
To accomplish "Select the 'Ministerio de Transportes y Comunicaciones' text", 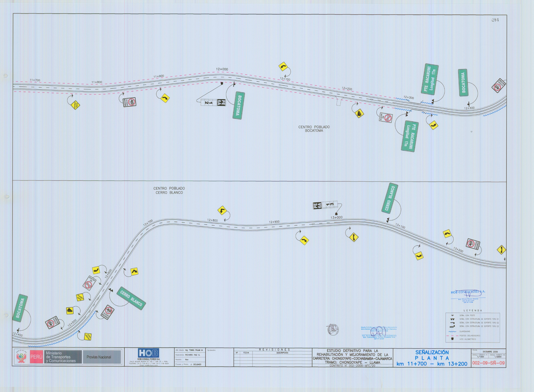I will (x=61, y=357).
